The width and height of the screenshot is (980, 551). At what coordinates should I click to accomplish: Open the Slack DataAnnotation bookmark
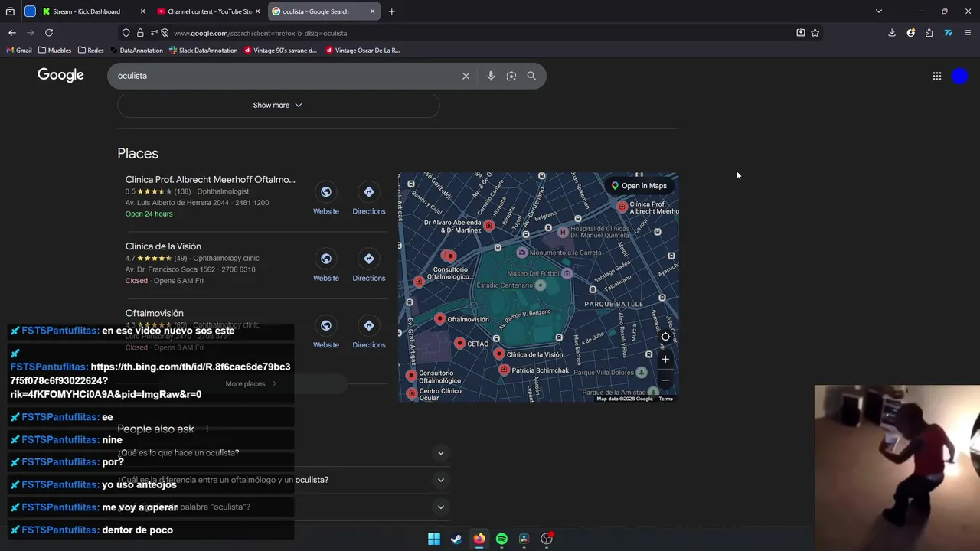coord(204,51)
